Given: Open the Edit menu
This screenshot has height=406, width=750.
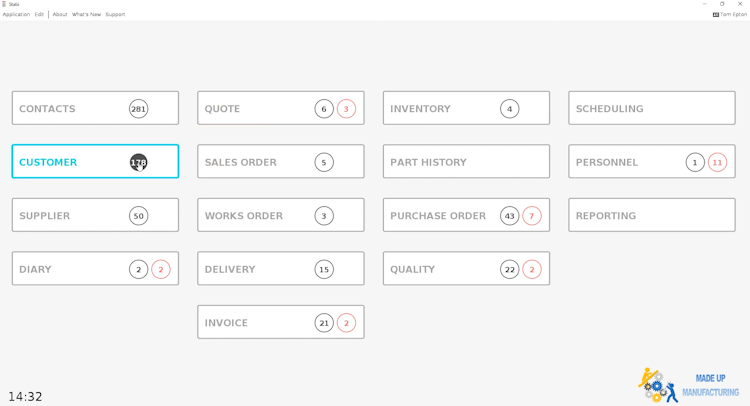Looking at the screenshot, I should pos(39,15).
